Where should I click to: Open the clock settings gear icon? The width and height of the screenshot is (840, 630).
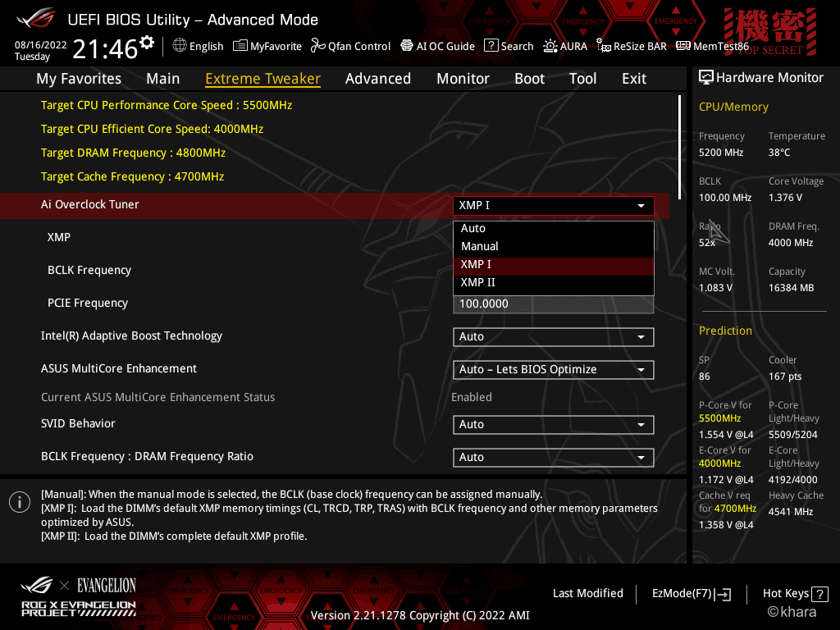[147, 43]
